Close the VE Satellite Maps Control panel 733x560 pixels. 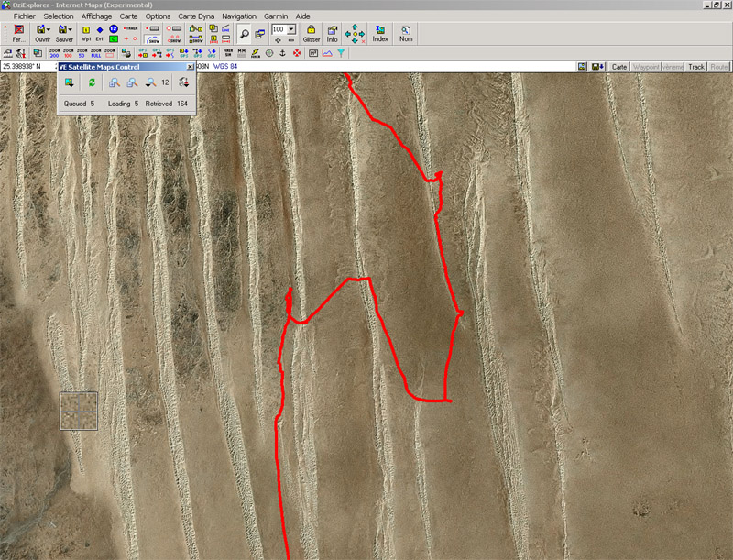coord(190,67)
